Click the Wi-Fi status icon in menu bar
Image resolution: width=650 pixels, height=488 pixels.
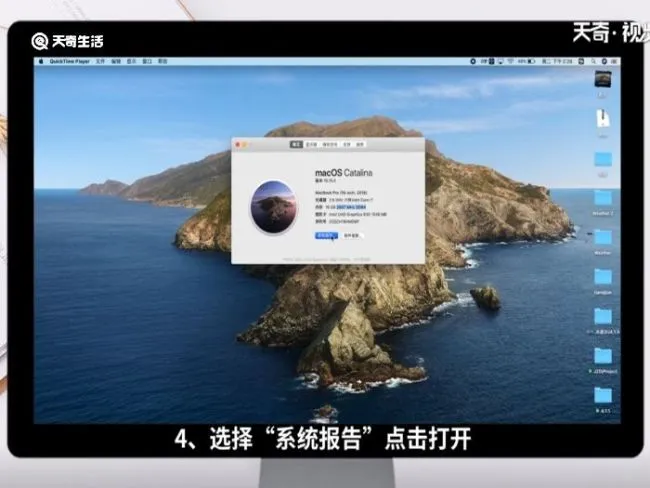(x=510, y=61)
